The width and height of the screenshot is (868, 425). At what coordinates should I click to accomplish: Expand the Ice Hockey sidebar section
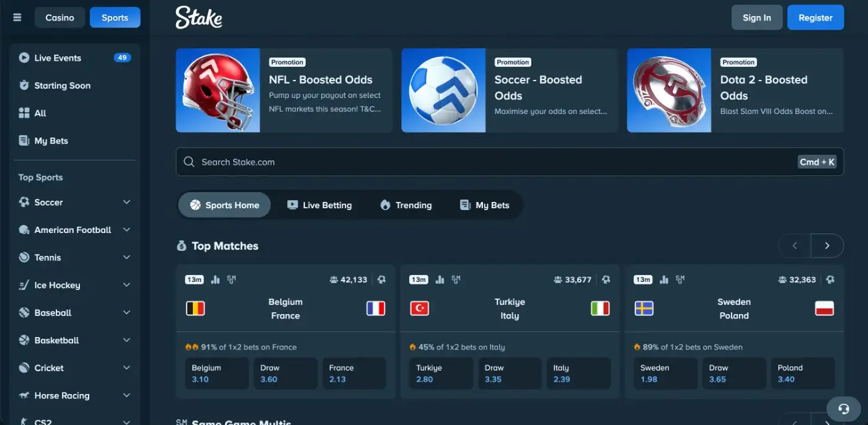click(126, 285)
